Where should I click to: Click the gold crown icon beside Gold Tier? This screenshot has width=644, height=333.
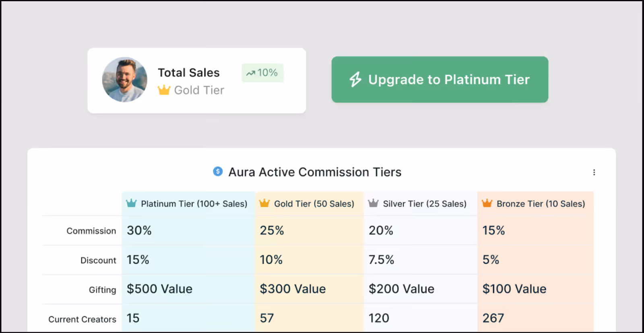coord(164,90)
